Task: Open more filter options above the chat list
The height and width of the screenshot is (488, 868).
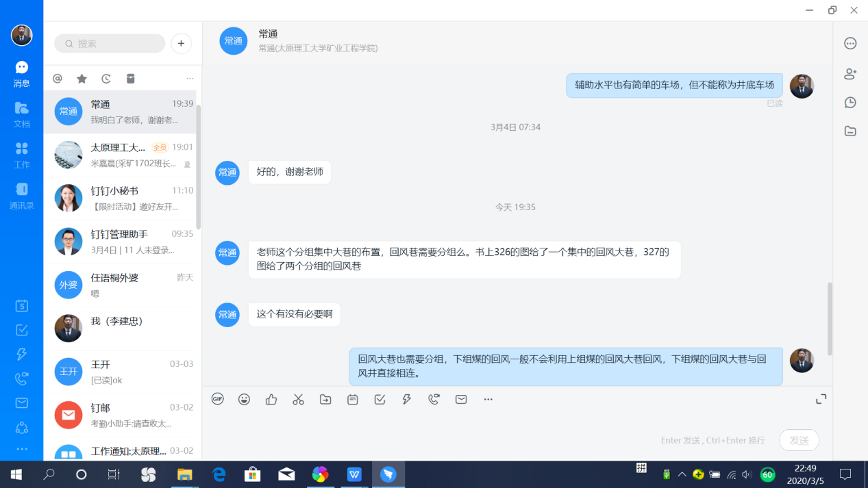Action: click(x=190, y=79)
